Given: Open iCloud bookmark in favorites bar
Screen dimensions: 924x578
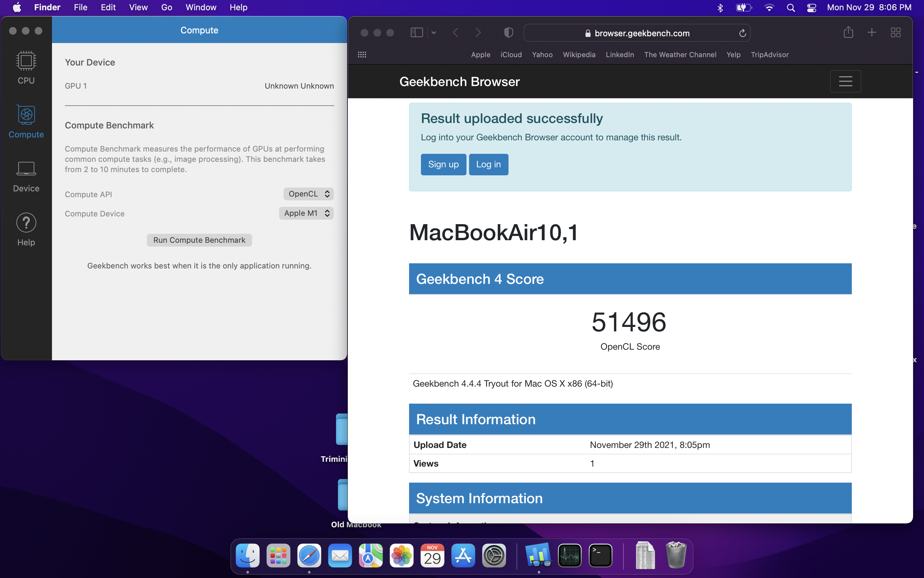Looking at the screenshot, I should (511, 55).
